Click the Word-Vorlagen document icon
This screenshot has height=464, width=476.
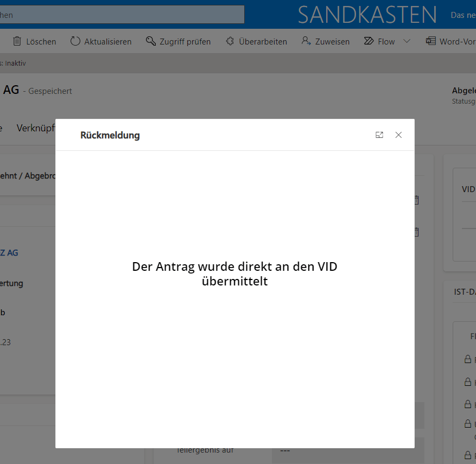point(431,41)
